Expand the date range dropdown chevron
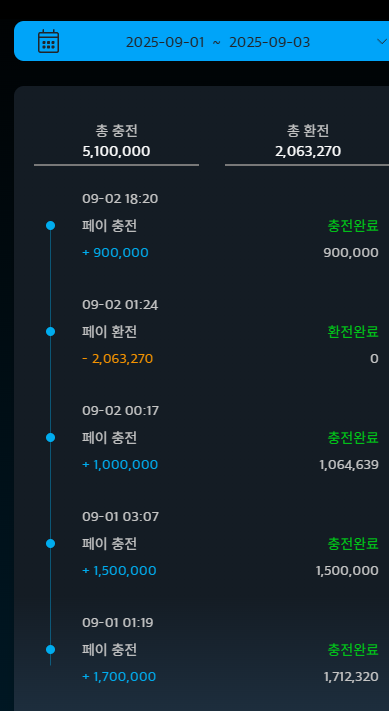Image resolution: width=389 pixels, height=711 pixels. point(381,41)
